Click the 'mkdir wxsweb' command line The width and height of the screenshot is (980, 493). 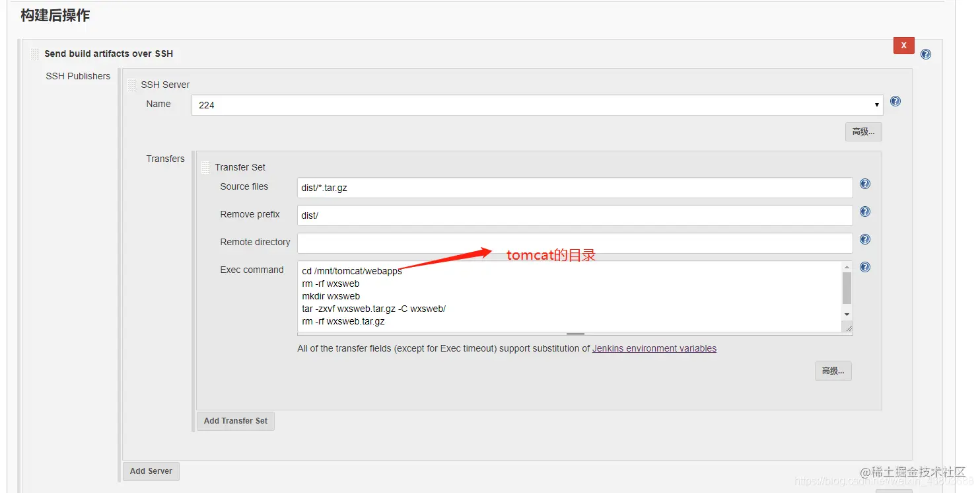(331, 296)
